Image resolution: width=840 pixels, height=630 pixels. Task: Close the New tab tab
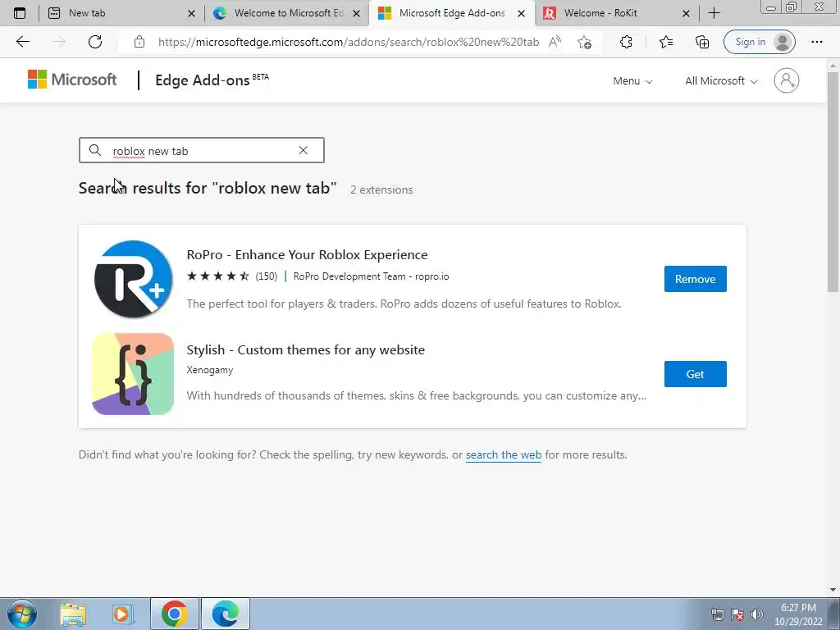[x=191, y=13]
